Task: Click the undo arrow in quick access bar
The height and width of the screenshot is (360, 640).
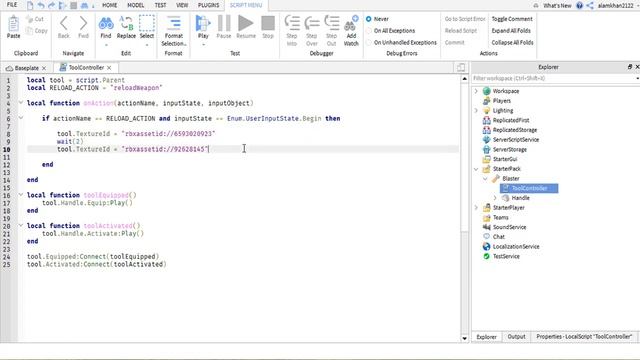Action: (x=41, y=5)
